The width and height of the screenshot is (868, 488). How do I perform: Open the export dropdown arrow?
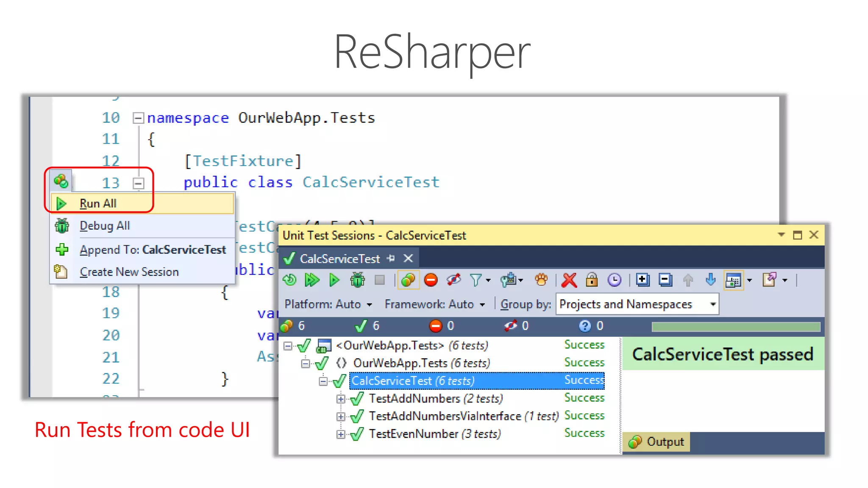pos(785,280)
